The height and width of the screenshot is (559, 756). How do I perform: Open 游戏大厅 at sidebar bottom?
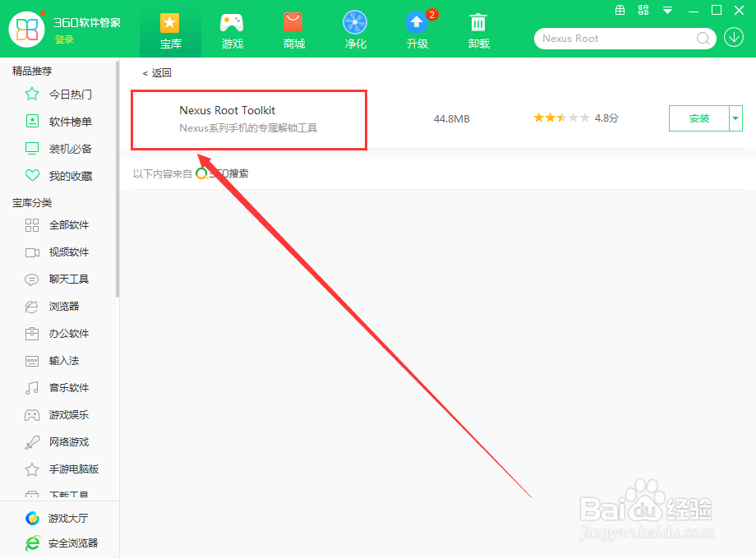pyautogui.click(x=68, y=518)
